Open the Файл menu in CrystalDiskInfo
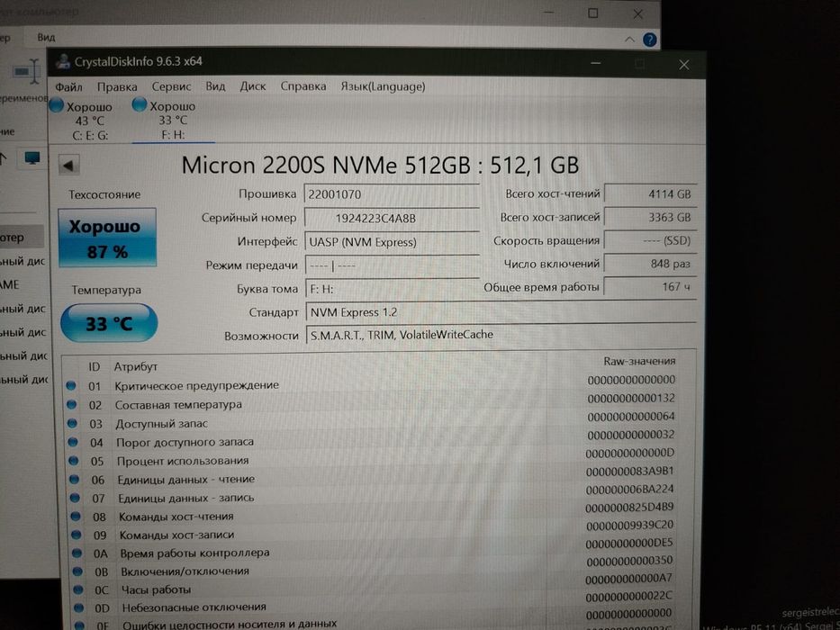The height and width of the screenshot is (630, 840). point(68,86)
